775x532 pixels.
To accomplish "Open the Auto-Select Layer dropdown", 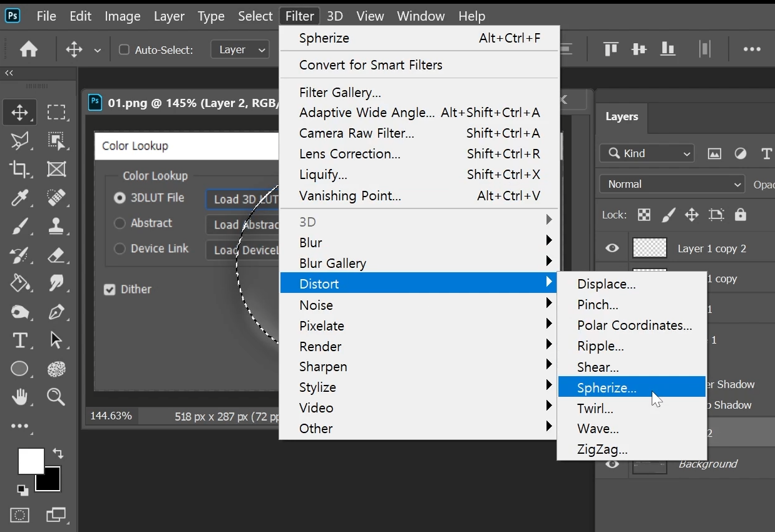I will tap(240, 49).
